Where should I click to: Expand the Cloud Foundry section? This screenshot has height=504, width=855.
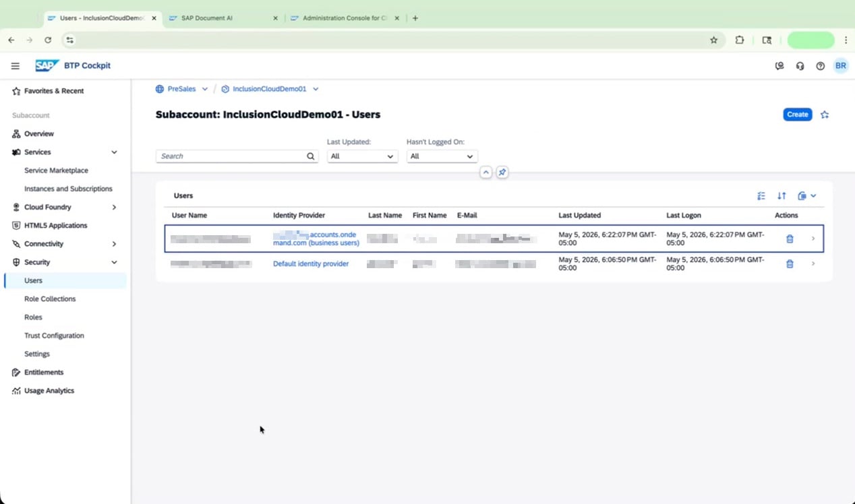pyautogui.click(x=114, y=208)
